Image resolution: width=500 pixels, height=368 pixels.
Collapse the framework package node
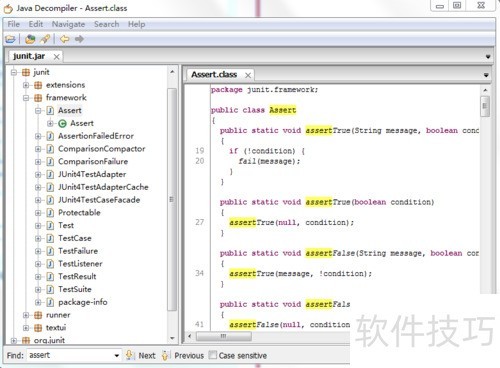pos(26,98)
